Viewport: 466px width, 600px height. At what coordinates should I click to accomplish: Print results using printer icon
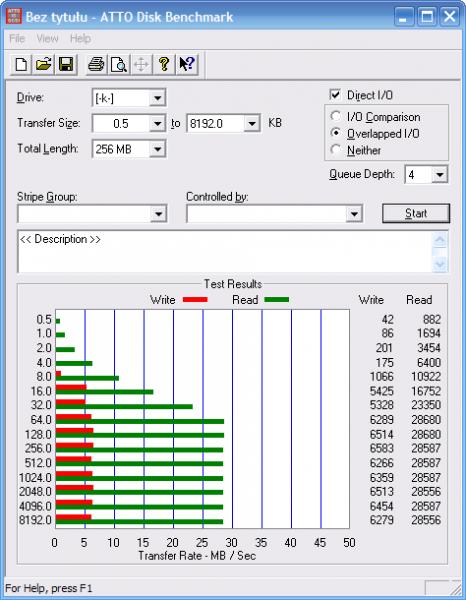pos(96,64)
